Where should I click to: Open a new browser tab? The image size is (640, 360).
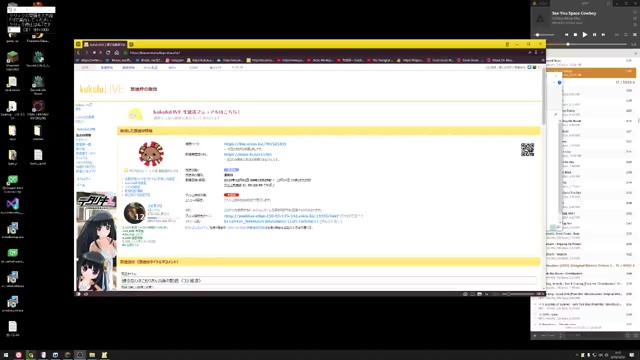(x=131, y=44)
